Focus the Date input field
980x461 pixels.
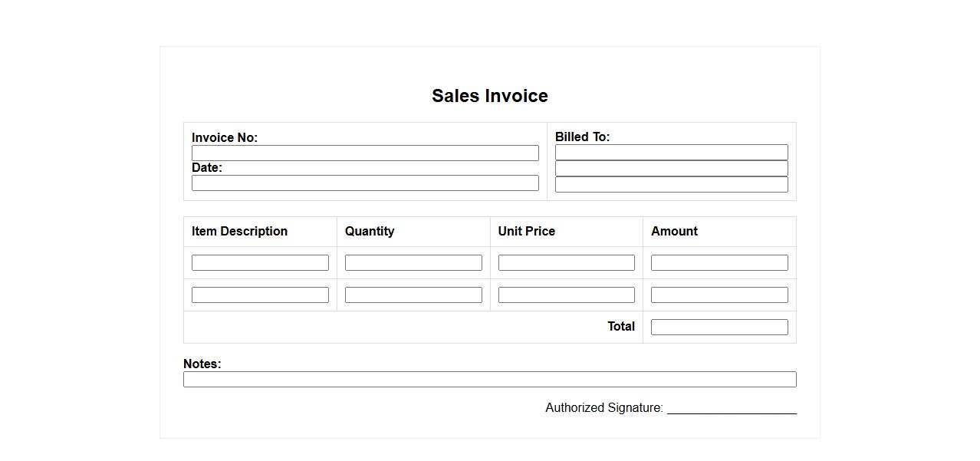[x=365, y=183]
